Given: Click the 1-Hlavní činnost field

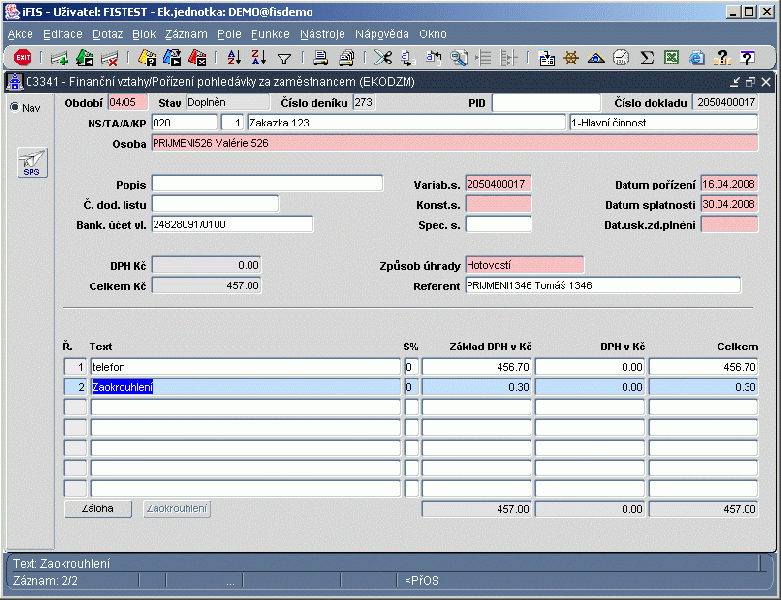Looking at the screenshot, I should 664,122.
